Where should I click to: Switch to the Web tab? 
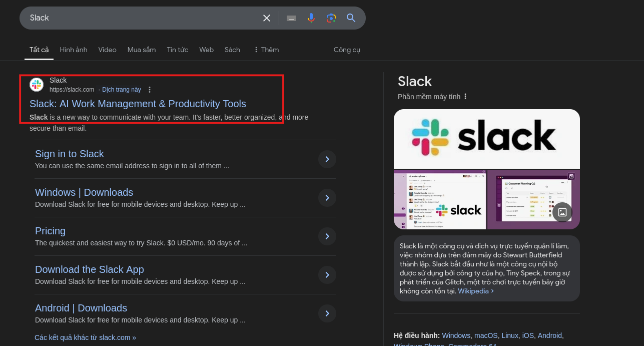click(x=206, y=50)
